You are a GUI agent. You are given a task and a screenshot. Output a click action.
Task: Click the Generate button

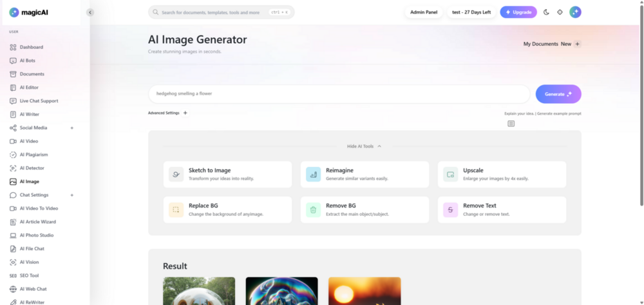coord(558,94)
